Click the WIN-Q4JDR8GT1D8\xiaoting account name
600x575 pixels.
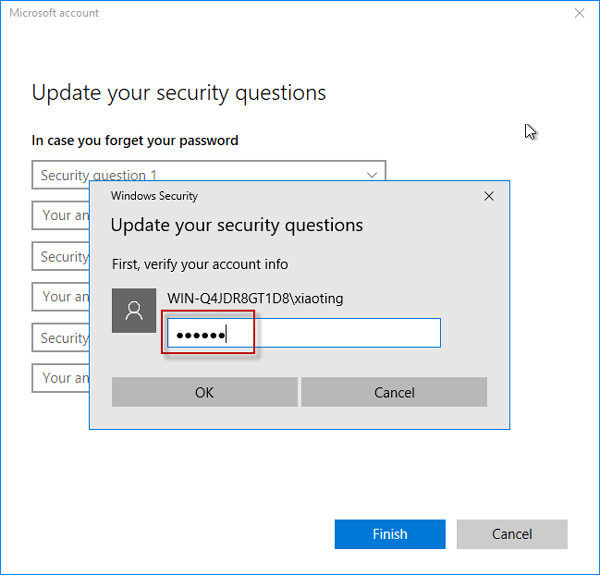click(x=255, y=298)
